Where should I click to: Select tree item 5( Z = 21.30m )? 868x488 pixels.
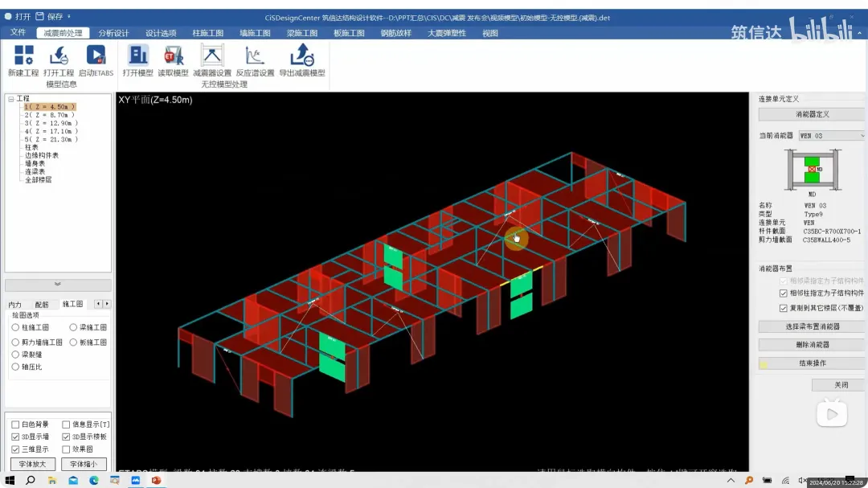click(x=51, y=140)
